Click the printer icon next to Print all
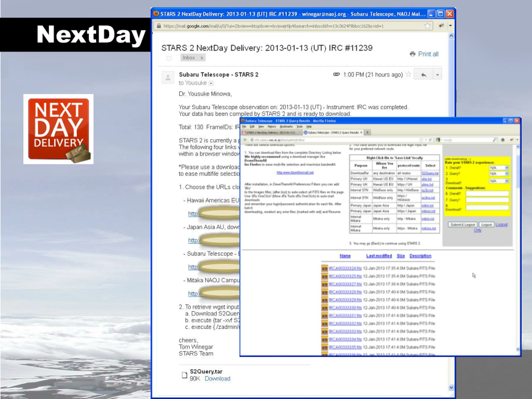Screen dimensions: 532x399 pos(413,54)
